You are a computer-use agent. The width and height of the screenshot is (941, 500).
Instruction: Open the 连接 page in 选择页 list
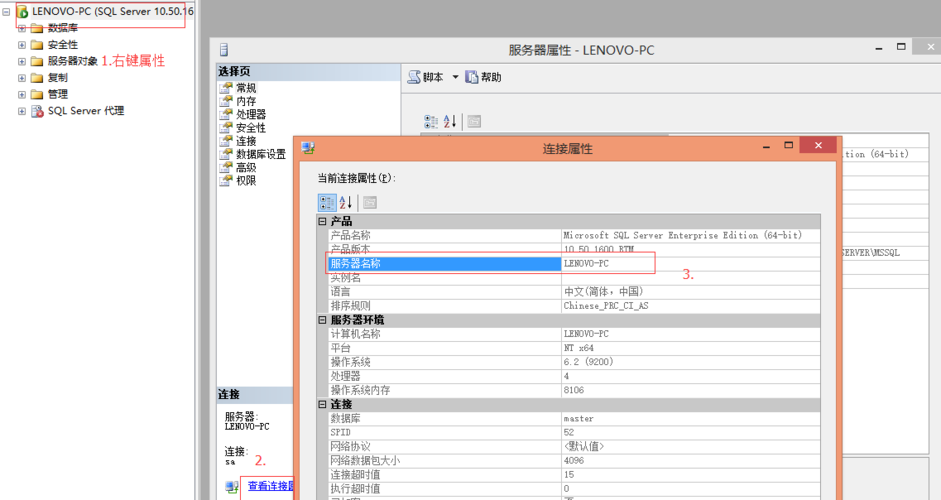click(x=246, y=140)
